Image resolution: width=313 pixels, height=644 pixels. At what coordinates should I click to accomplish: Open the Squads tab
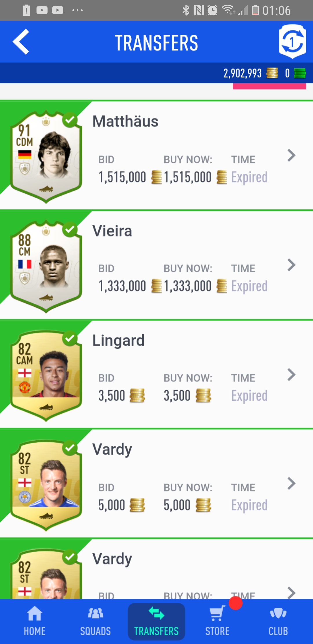95,621
